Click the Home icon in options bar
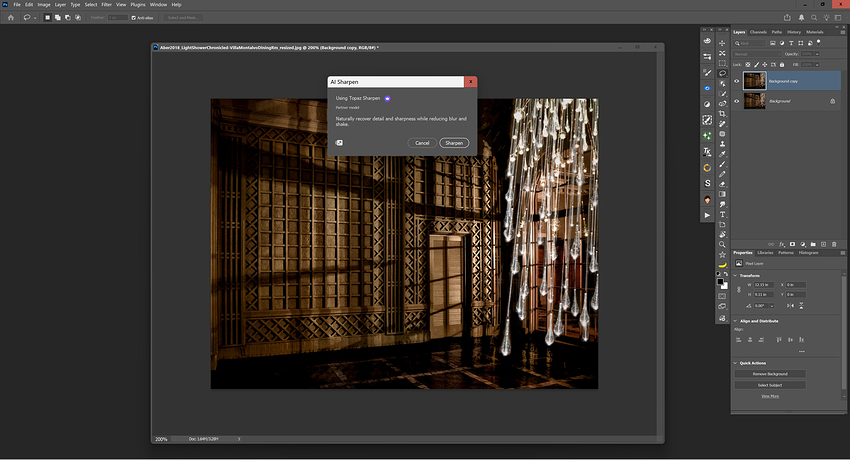The height and width of the screenshot is (460, 850). click(x=9, y=18)
